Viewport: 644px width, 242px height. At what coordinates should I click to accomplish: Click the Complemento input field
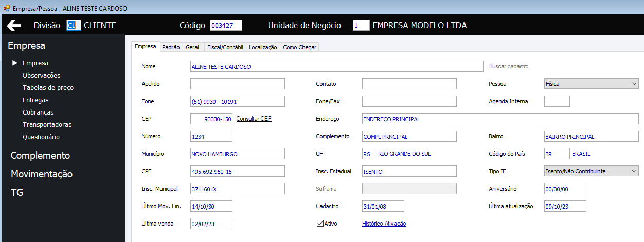pos(409,136)
